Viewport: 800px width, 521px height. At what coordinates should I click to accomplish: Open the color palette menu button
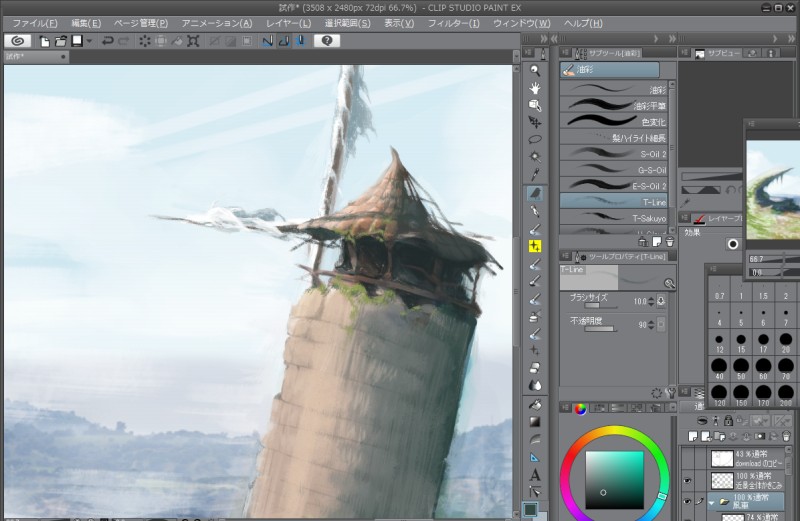click(565, 407)
